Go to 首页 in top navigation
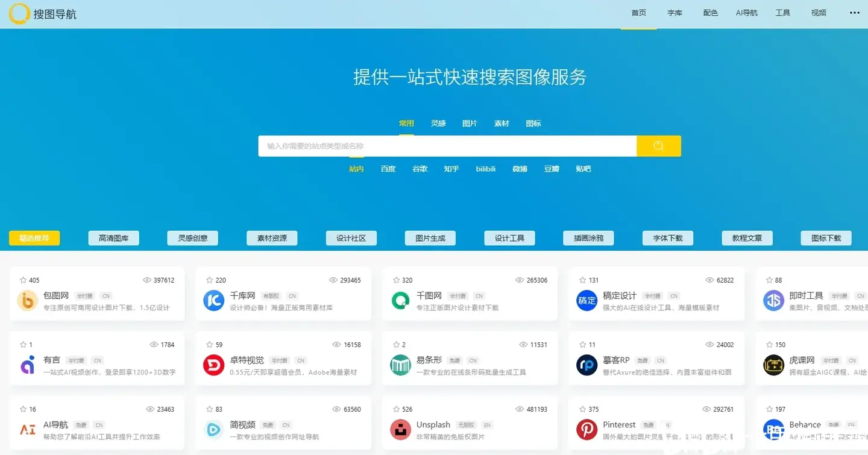868x455 pixels. pos(639,13)
